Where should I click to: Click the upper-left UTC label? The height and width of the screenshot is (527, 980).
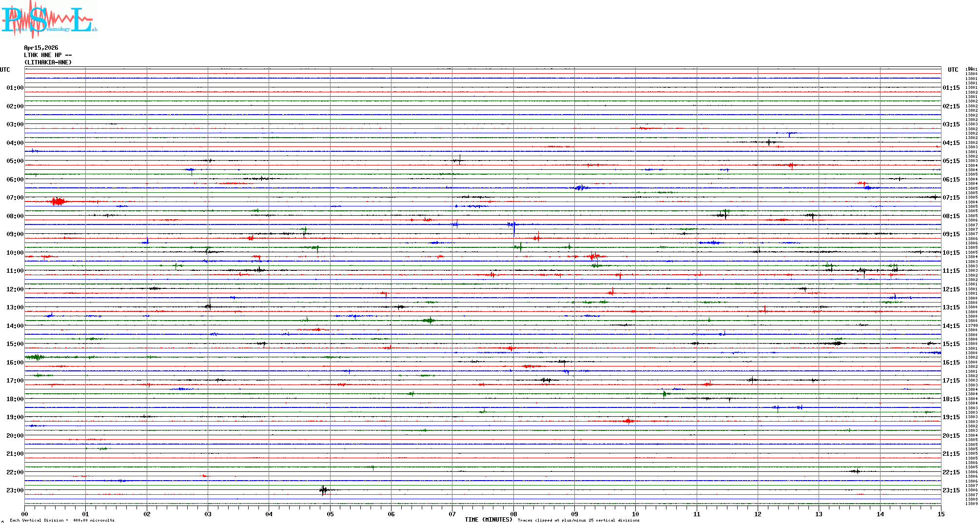pyautogui.click(x=5, y=70)
